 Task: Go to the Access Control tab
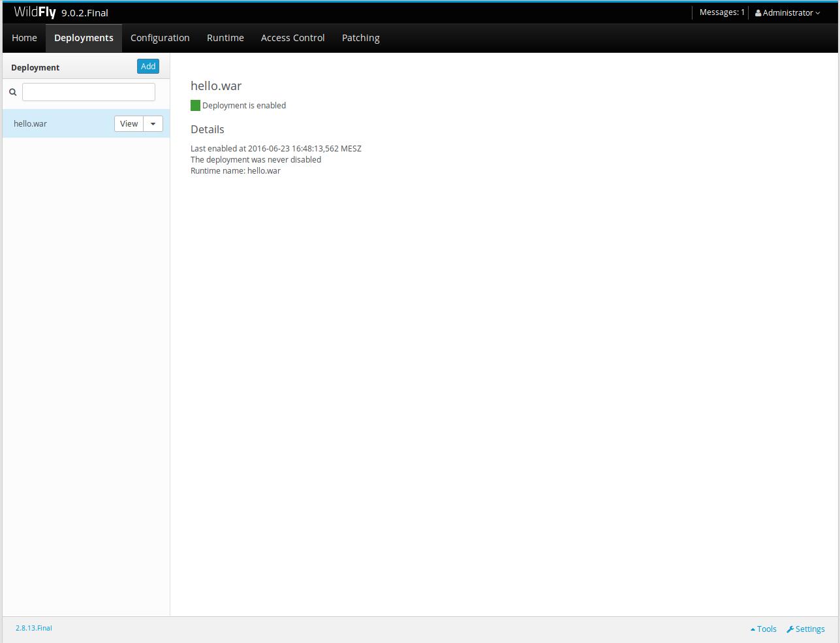pyautogui.click(x=292, y=38)
